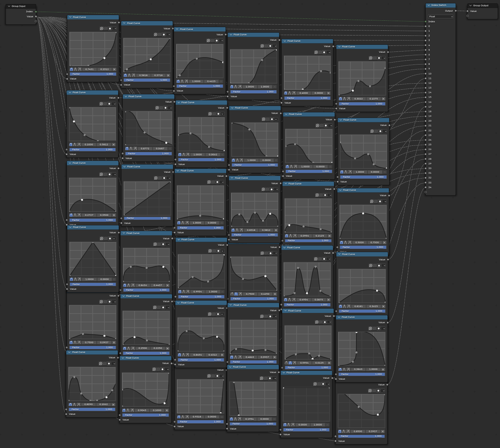Choose Vector Handle for curve with X 0.8090
This screenshot has height=448, width=500.
tap(74, 405)
